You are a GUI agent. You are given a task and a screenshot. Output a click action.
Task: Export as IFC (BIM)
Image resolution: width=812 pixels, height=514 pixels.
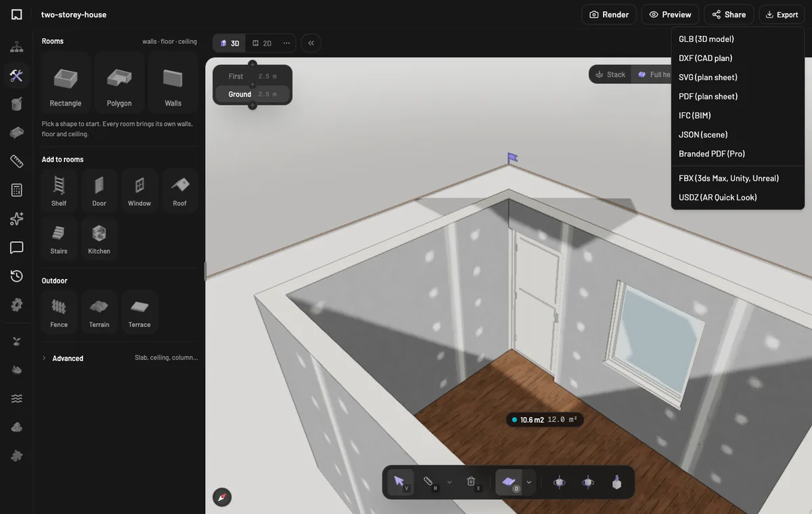(x=738, y=116)
